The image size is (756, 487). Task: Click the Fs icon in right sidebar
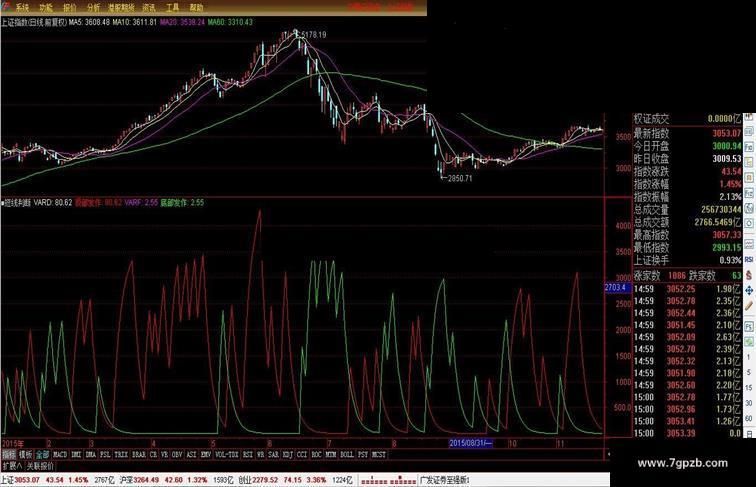[x=749, y=326]
